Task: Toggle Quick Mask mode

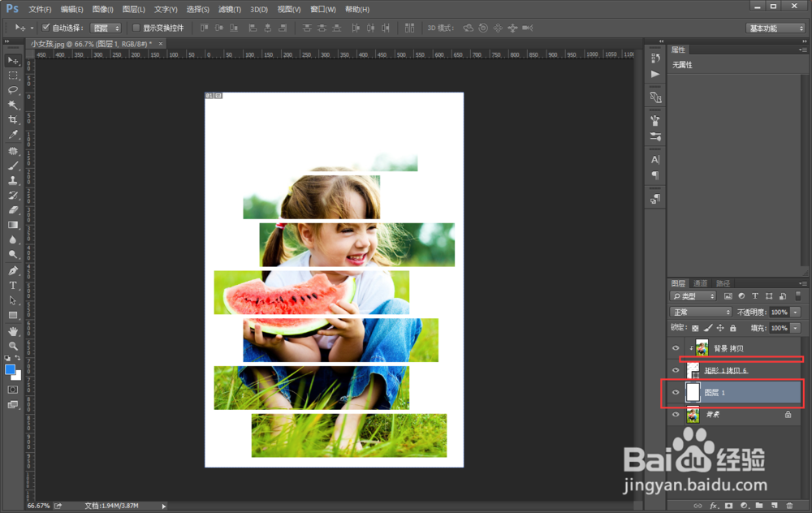Action: tap(13, 390)
